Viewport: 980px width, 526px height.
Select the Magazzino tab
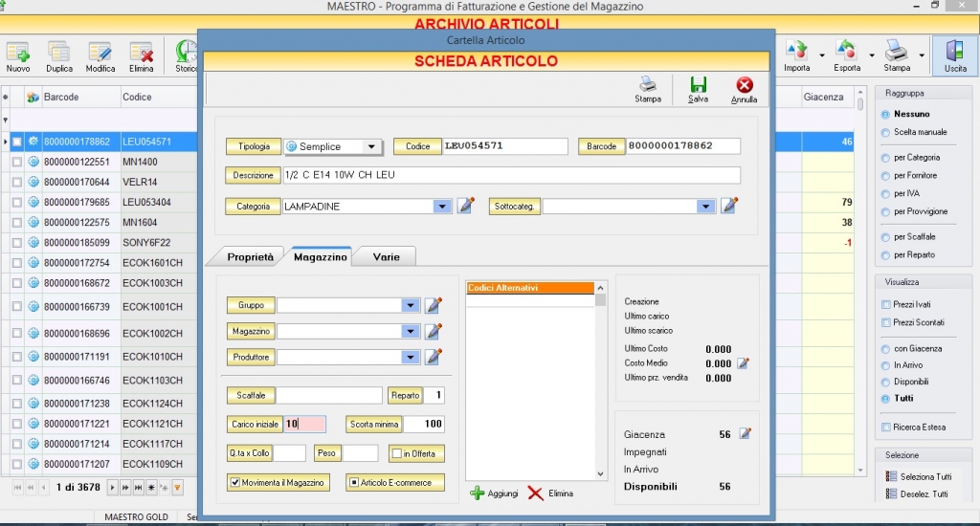pos(320,256)
